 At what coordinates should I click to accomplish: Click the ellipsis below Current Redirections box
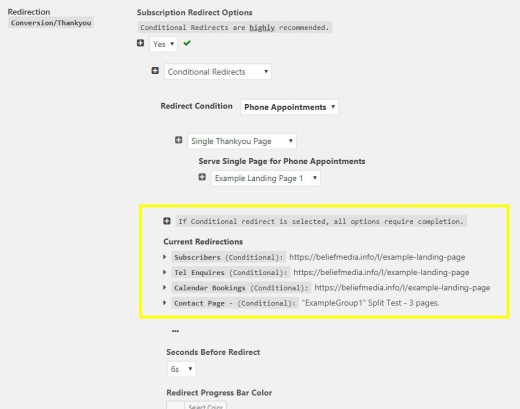175,331
